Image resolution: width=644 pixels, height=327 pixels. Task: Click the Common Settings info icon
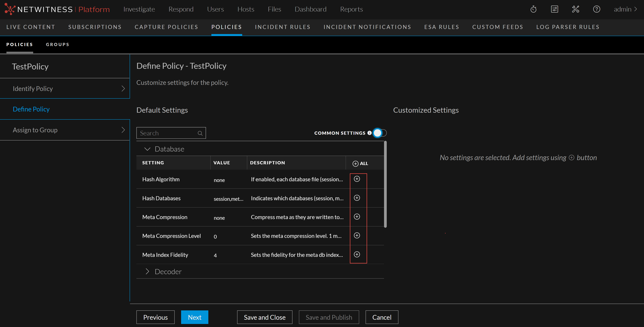pos(369,133)
